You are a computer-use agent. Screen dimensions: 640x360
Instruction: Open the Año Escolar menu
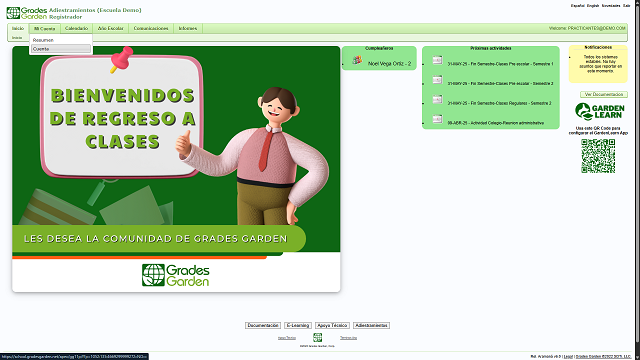(x=111, y=28)
